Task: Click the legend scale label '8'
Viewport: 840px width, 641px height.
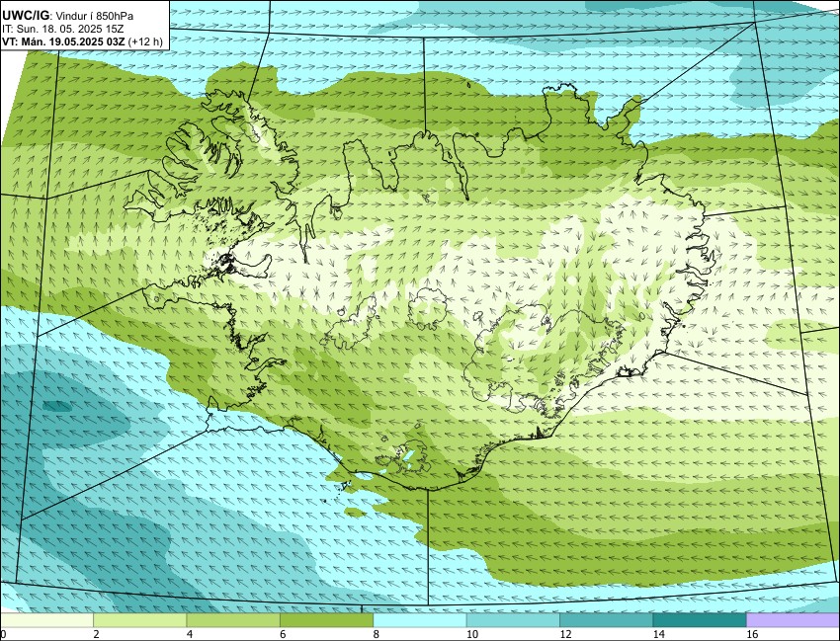Action: 377,634
